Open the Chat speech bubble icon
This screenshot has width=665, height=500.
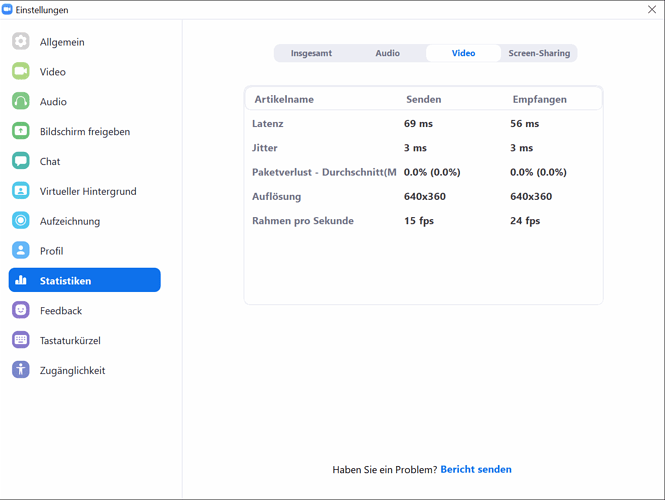21,161
